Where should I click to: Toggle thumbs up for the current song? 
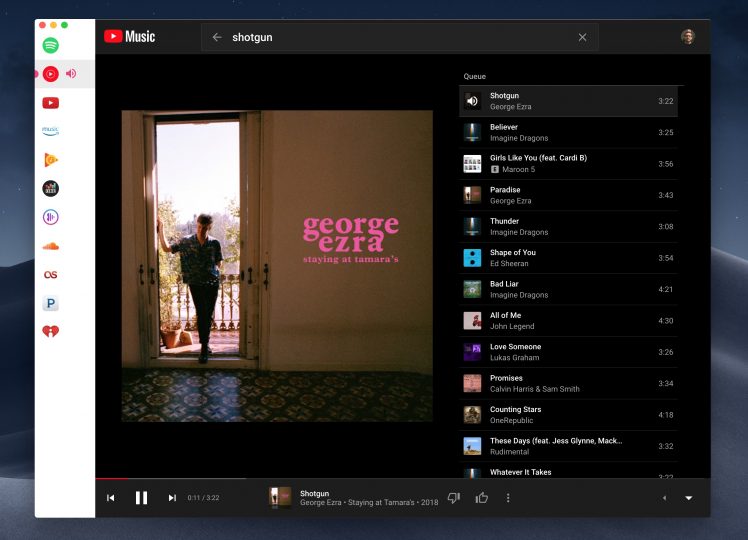(481, 498)
